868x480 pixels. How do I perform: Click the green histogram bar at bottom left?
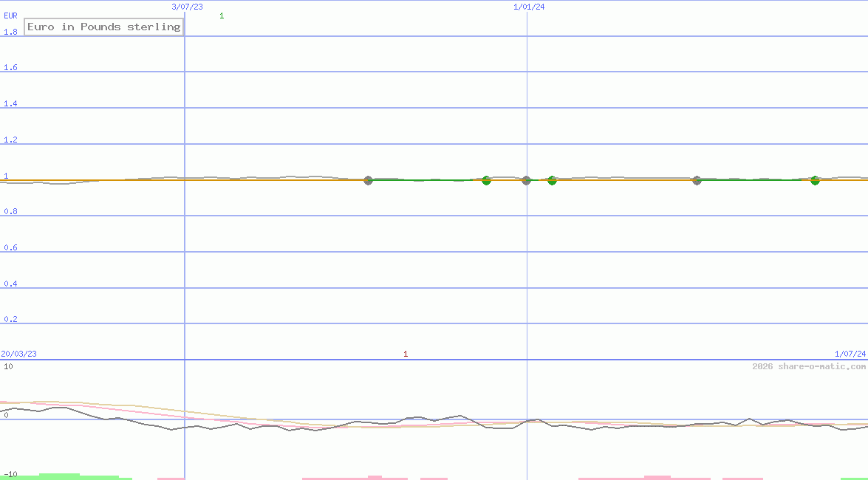tap(59, 476)
